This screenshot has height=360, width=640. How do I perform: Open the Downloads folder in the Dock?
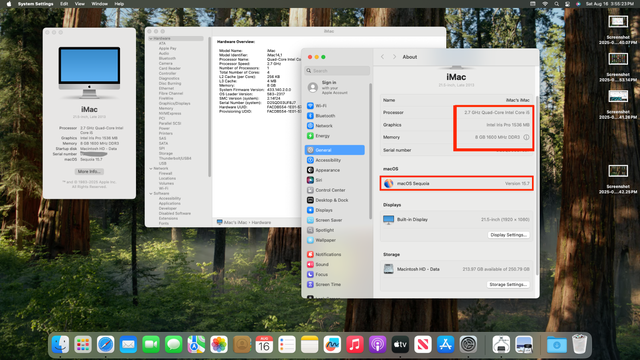[x=557, y=345]
